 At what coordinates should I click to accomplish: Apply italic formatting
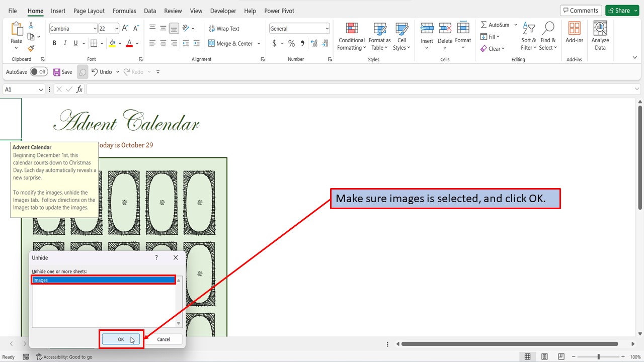pyautogui.click(x=65, y=43)
